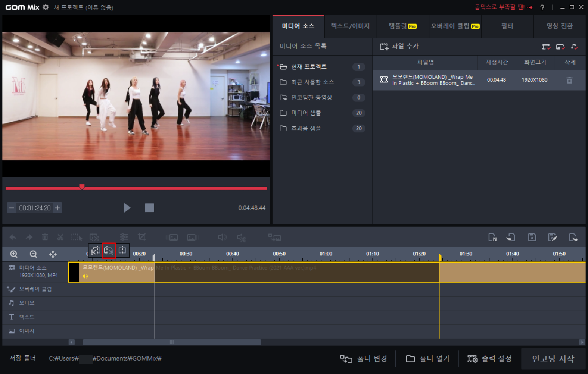
Task: Decrease timecode with minus button
Action: [12, 208]
